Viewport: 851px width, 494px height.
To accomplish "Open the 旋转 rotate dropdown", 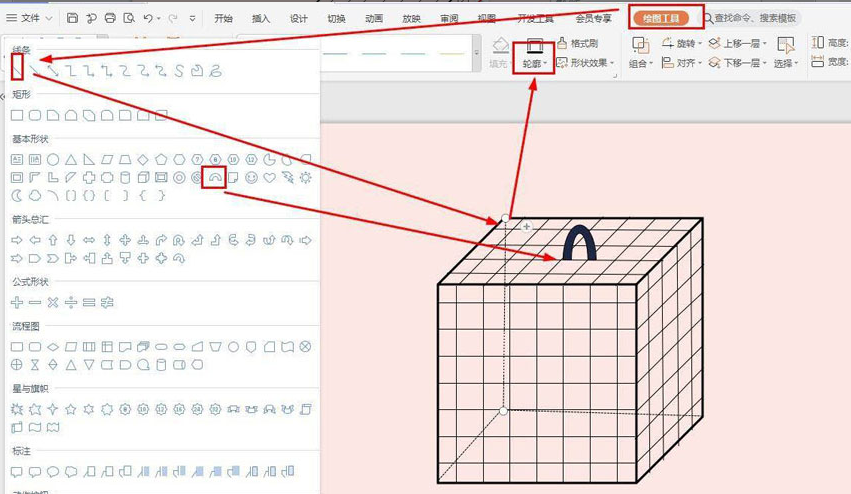I will click(682, 43).
